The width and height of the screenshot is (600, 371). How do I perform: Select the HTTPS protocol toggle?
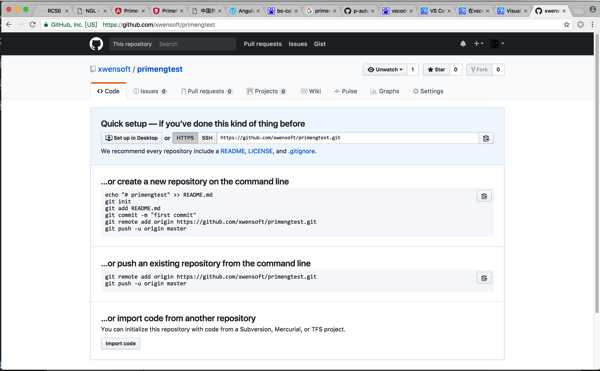pos(185,138)
